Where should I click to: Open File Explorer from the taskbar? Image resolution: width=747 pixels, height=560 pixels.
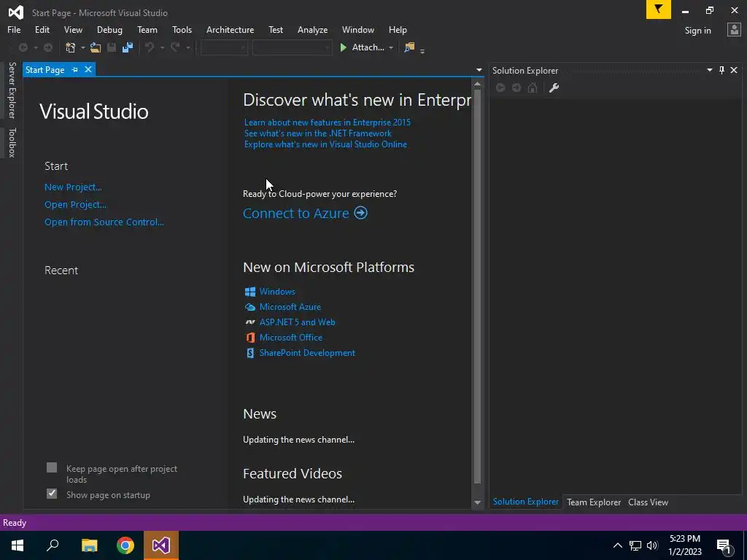[89, 545]
